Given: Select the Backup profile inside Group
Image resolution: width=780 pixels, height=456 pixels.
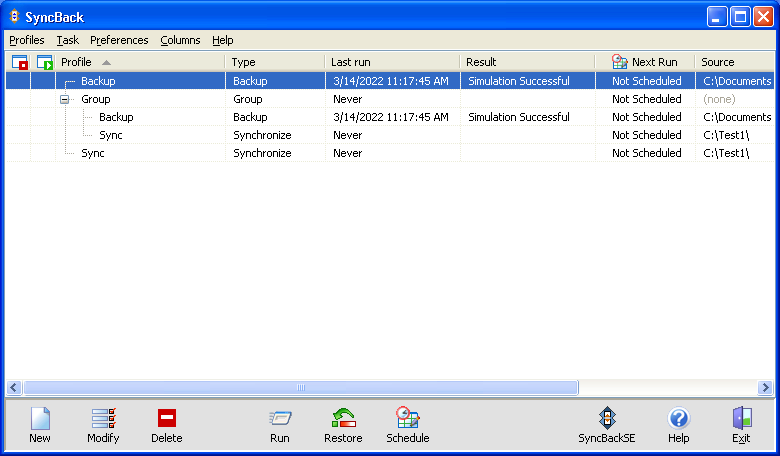Looking at the screenshot, I should tap(390, 117).
